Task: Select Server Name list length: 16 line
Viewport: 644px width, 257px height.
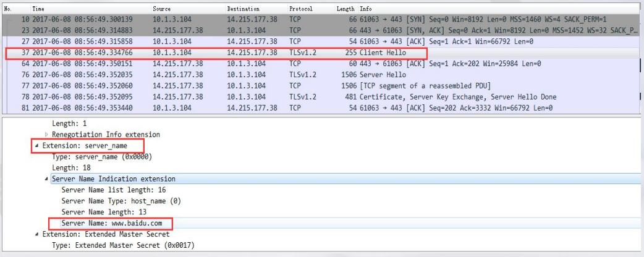Action: click(x=114, y=190)
